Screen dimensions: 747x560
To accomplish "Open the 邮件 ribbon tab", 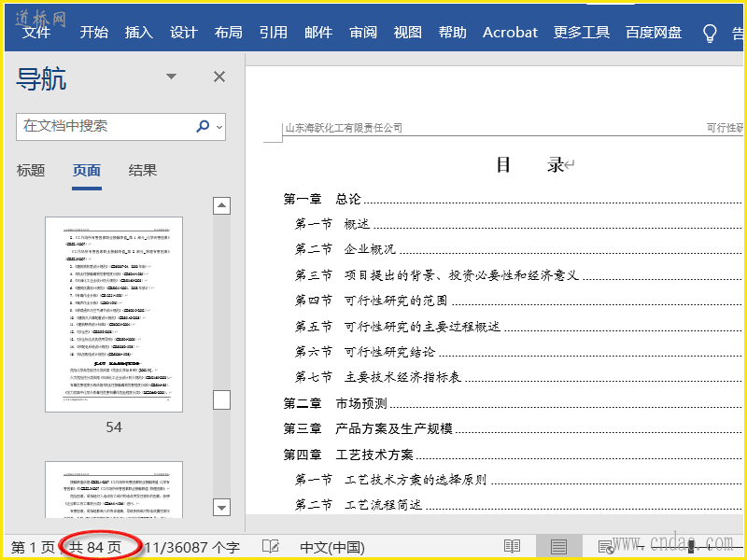I will point(318,33).
